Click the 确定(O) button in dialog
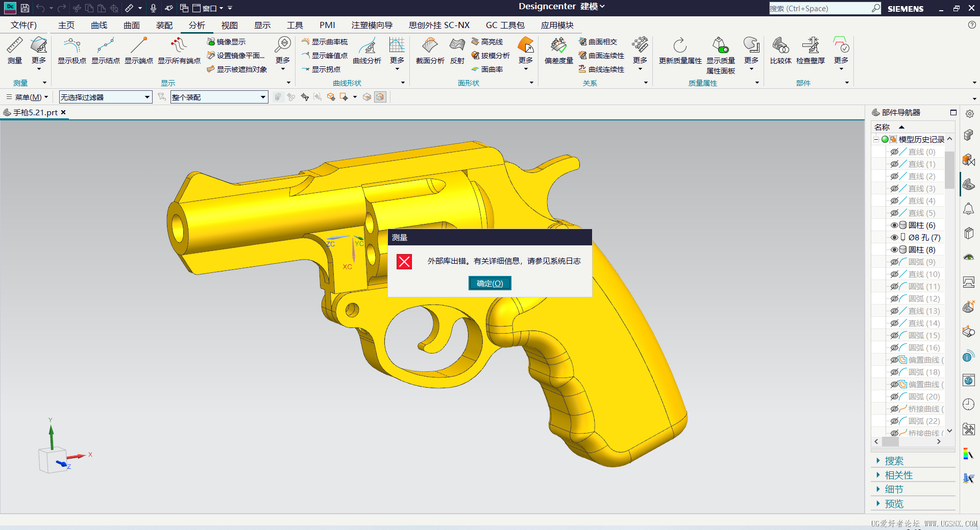 (490, 283)
